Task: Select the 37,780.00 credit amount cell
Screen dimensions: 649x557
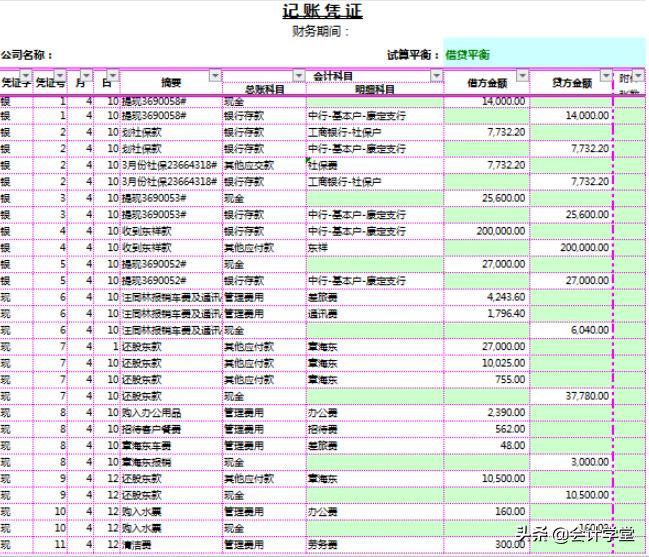Action: pyautogui.click(x=572, y=396)
